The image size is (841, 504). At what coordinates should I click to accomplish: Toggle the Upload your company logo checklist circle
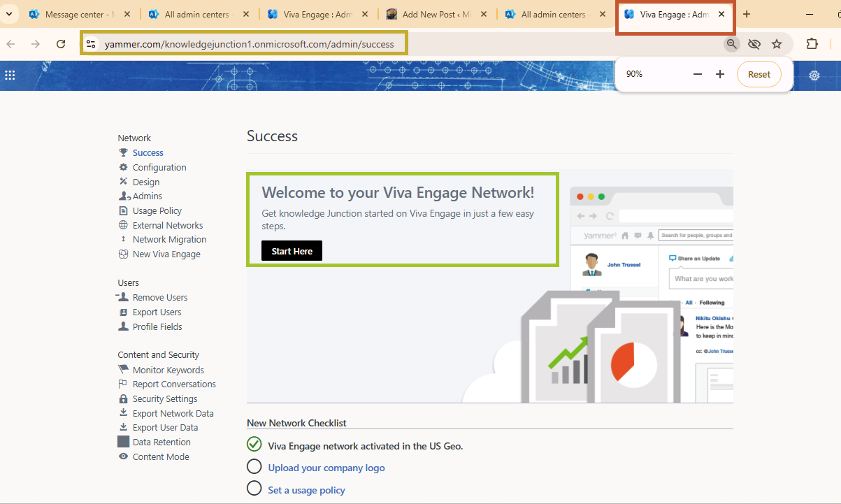254,467
